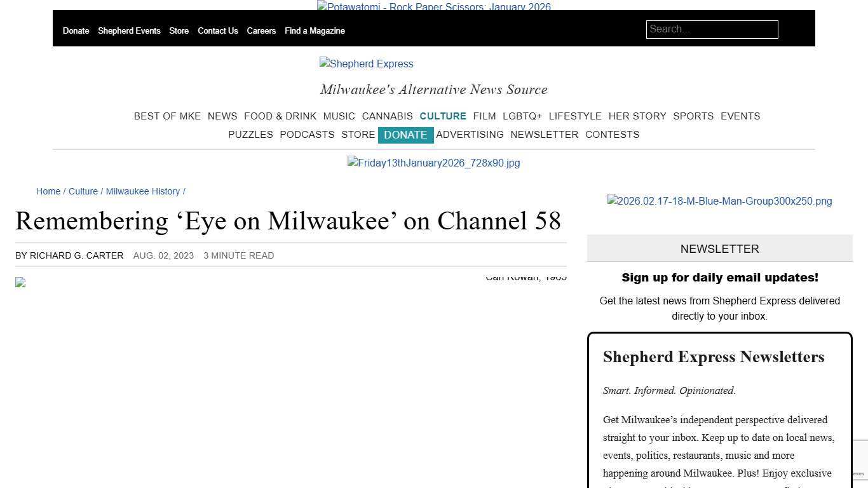Open Find a Magazine
The height and width of the screenshot is (488, 868).
[315, 30]
